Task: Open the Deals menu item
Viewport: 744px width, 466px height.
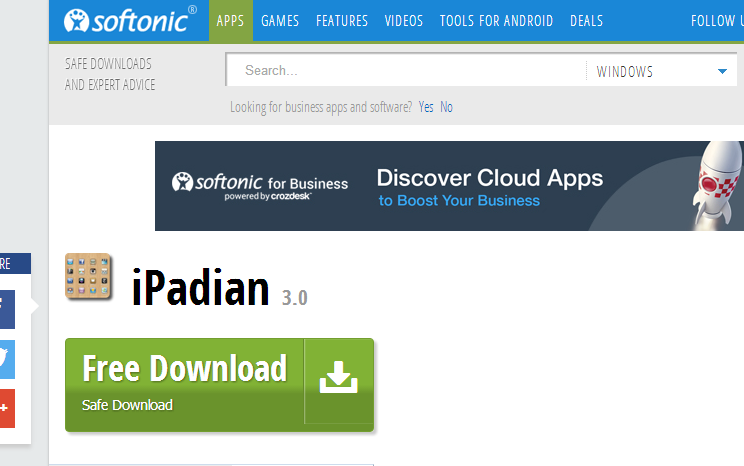Action: tap(586, 20)
